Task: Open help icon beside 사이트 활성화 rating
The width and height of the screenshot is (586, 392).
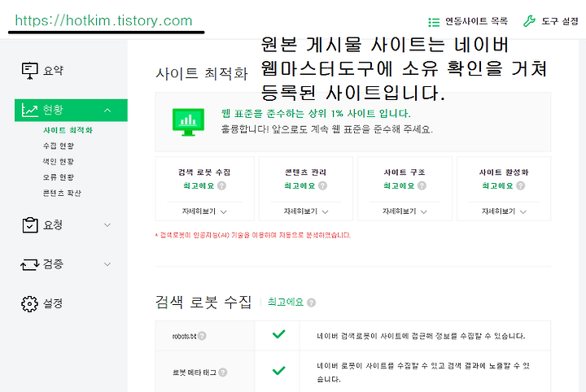Action: click(520, 185)
